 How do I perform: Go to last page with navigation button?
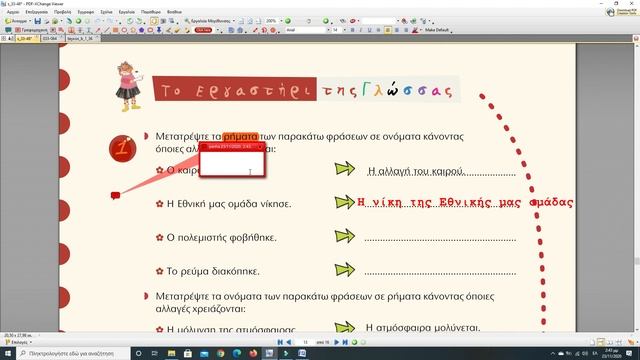point(345,342)
